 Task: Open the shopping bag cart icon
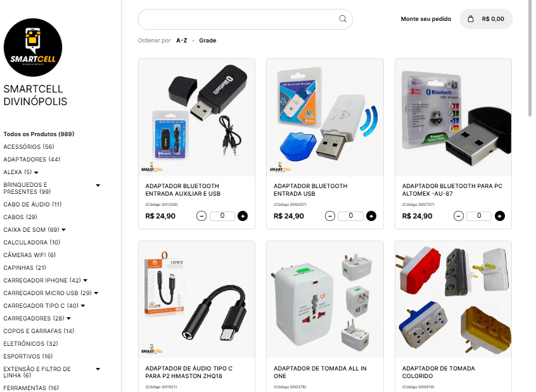471,19
